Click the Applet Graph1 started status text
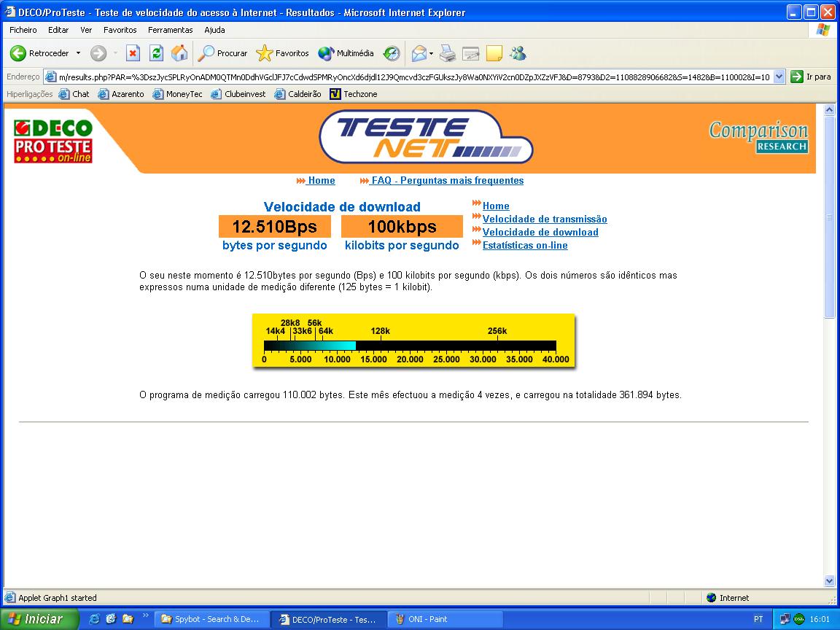The width and height of the screenshot is (840, 630). tap(58, 598)
